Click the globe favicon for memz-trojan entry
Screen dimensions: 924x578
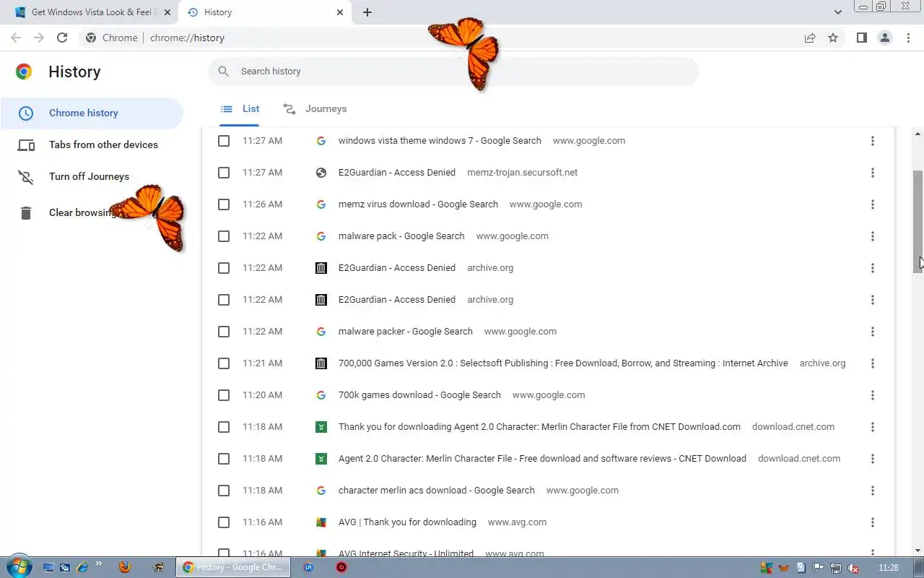321,173
